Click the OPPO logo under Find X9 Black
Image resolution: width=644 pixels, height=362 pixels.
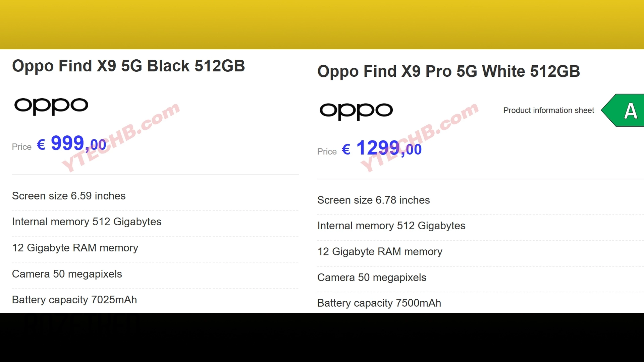pos(51,106)
